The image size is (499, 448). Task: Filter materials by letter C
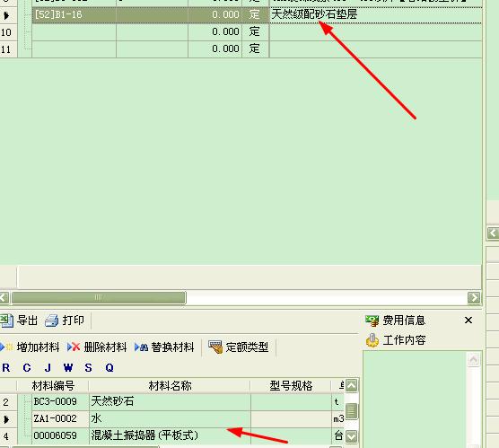pos(27,368)
